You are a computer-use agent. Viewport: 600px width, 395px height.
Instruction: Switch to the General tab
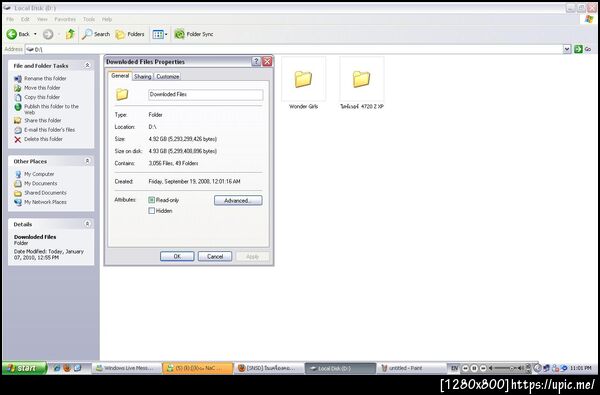(120, 76)
